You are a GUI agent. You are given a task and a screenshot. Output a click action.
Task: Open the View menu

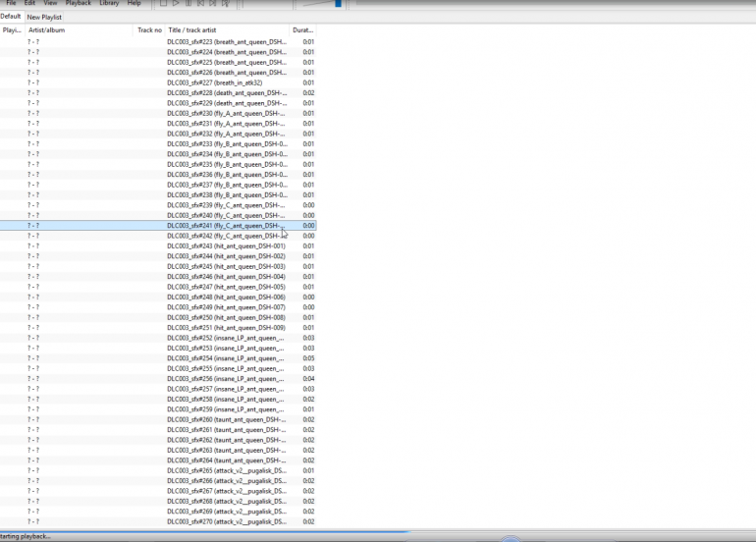pyautogui.click(x=49, y=4)
